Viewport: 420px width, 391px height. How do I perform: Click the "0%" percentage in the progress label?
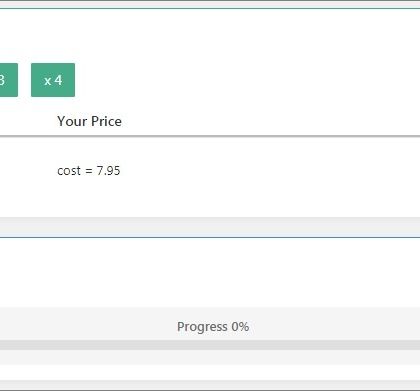point(240,326)
